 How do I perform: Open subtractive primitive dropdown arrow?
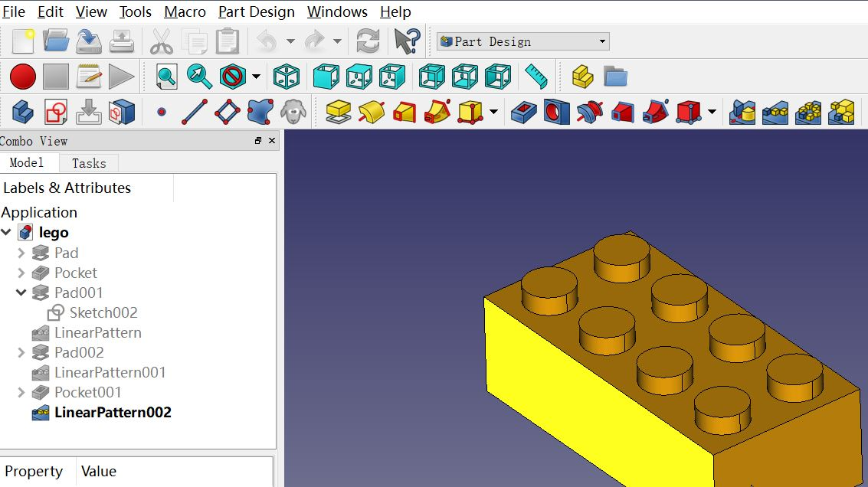(x=712, y=113)
